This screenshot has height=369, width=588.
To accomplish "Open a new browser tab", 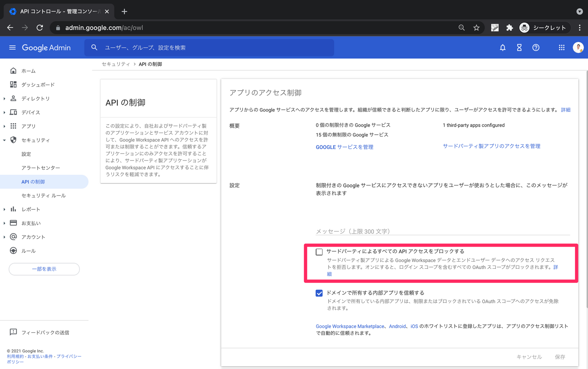I will [124, 12].
